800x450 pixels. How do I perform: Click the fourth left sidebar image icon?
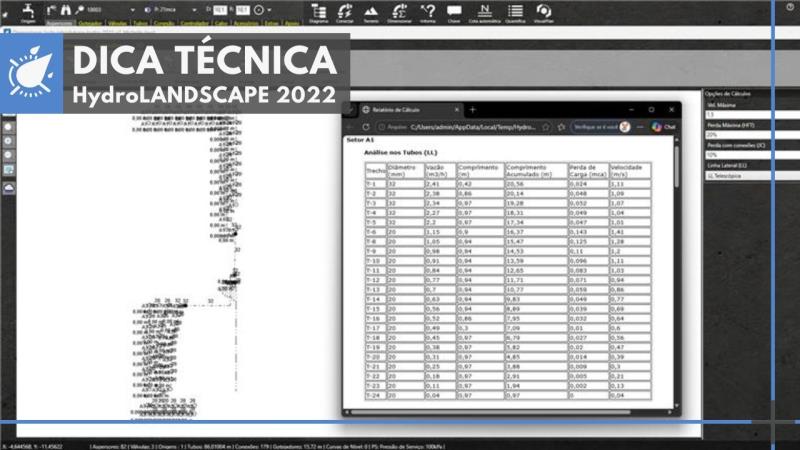click(x=9, y=170)
